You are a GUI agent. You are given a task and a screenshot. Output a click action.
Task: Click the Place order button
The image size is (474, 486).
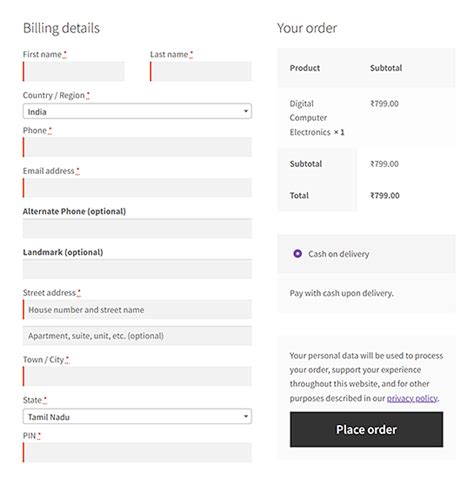(x=366, y=429)
